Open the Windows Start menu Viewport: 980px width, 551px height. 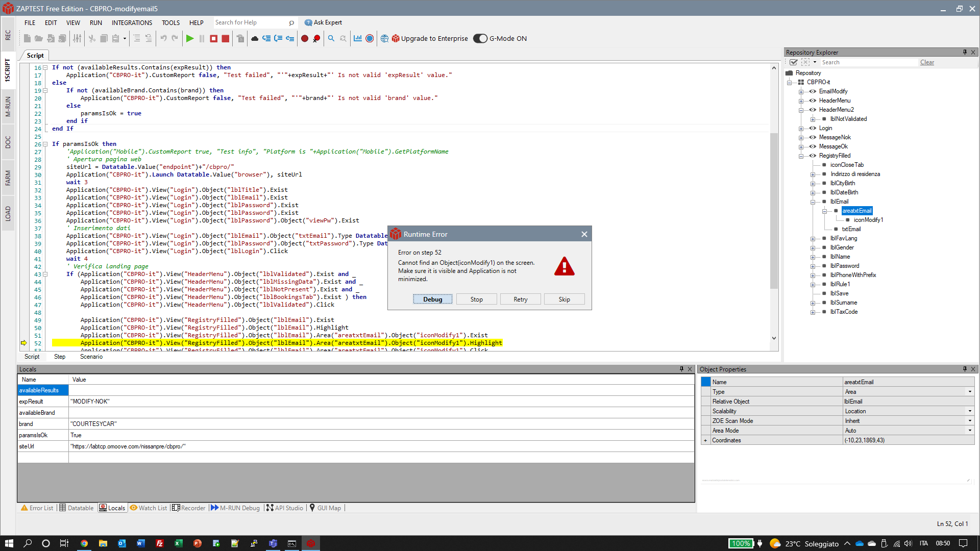pyautogui.click(x=9, y=543)
